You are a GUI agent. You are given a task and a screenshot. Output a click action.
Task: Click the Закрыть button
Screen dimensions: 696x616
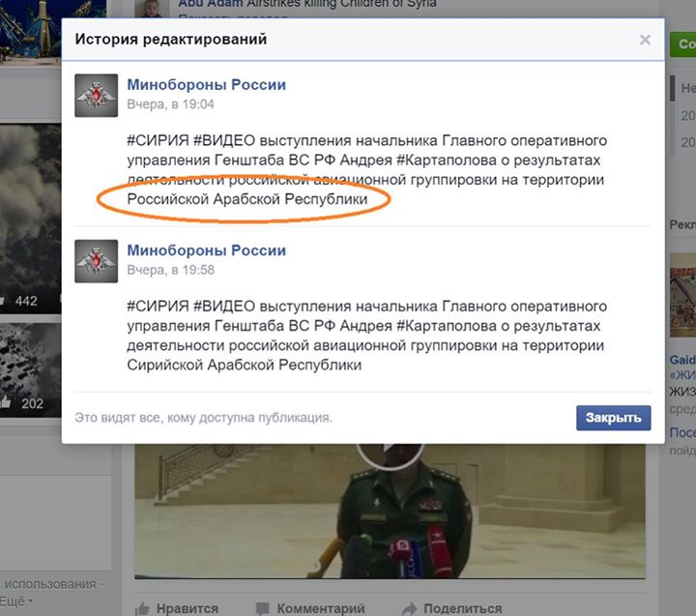click(614, 418)
